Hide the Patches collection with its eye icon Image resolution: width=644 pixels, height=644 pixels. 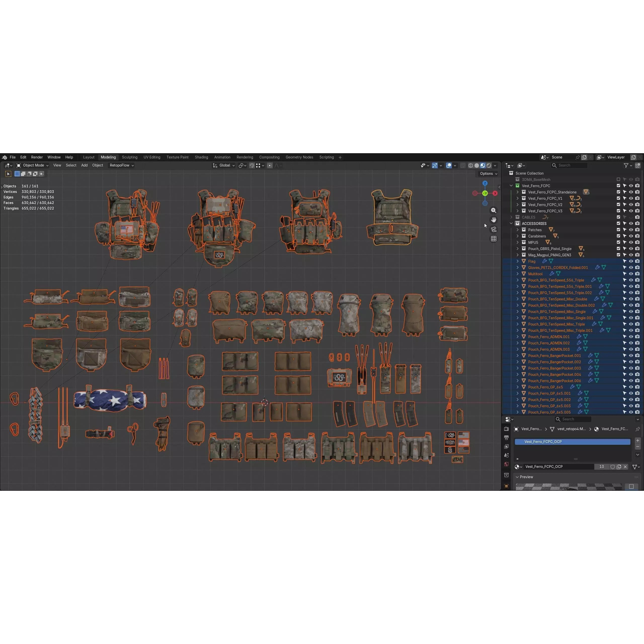tap(631, 230)
